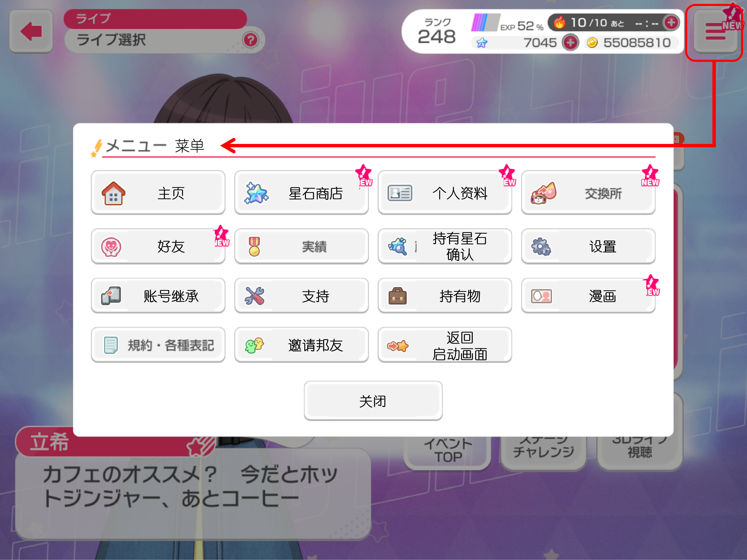The width and height of the screenshot is (747, 560).
Task: Select the 実績 medal button
Action: 301,246
